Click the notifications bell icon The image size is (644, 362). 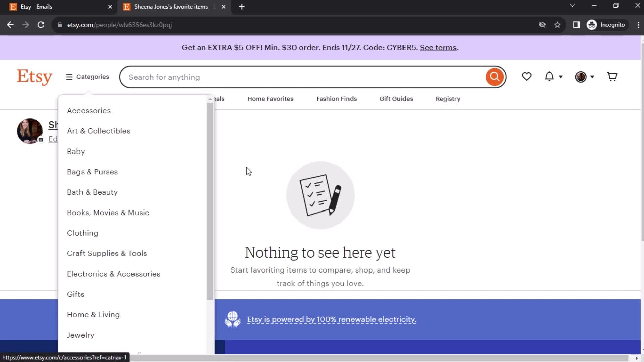tap(550, 76)
